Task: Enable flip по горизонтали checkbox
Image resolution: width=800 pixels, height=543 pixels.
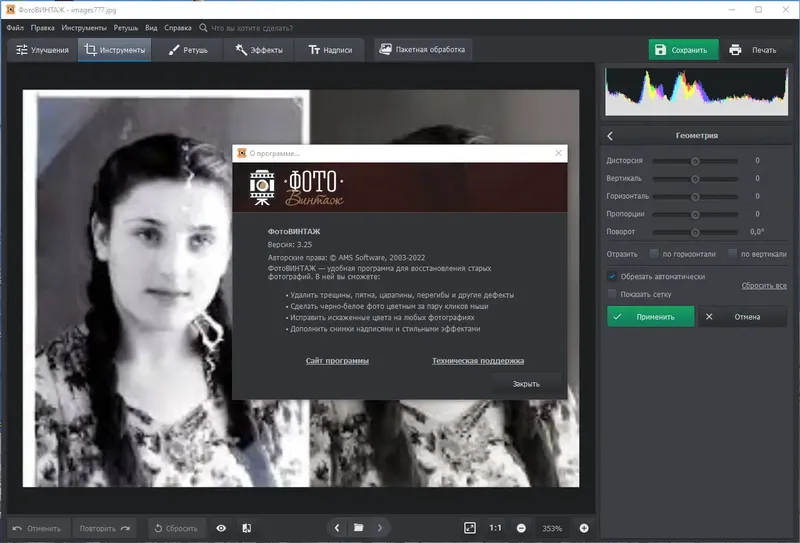Action: 654,254
